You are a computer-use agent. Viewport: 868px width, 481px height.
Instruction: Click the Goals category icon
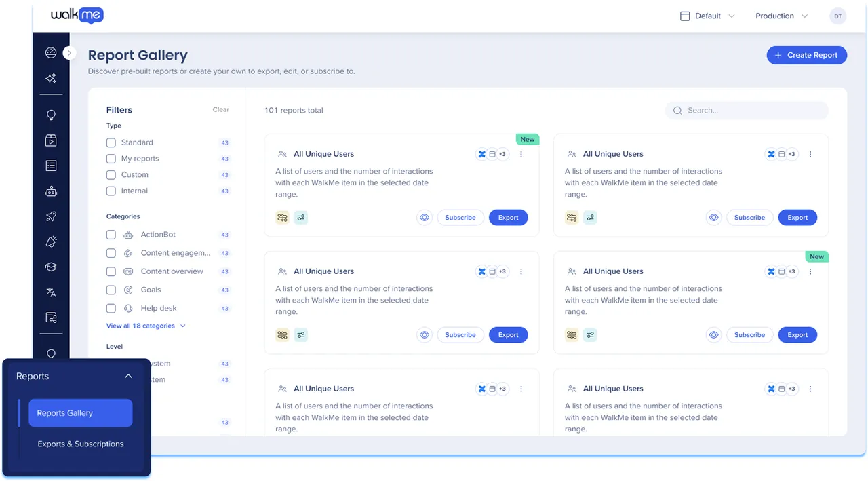pyautogui.click(x=128, y=290)
